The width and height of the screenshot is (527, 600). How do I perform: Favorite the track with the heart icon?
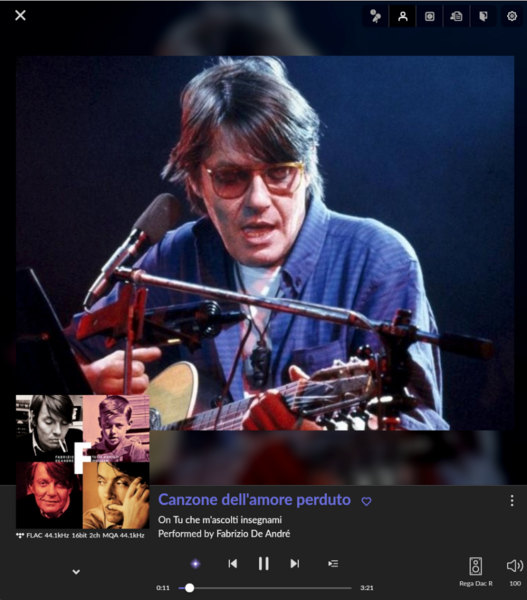point(366,501)
